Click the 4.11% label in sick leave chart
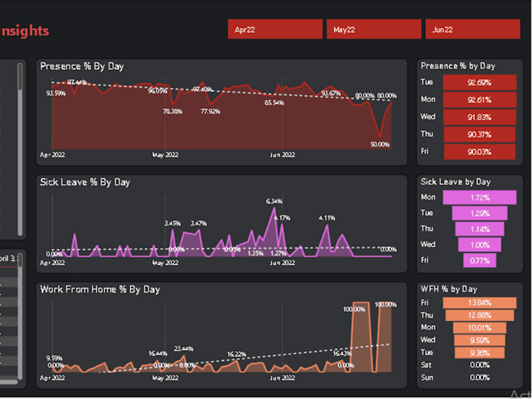 point(327,218)
